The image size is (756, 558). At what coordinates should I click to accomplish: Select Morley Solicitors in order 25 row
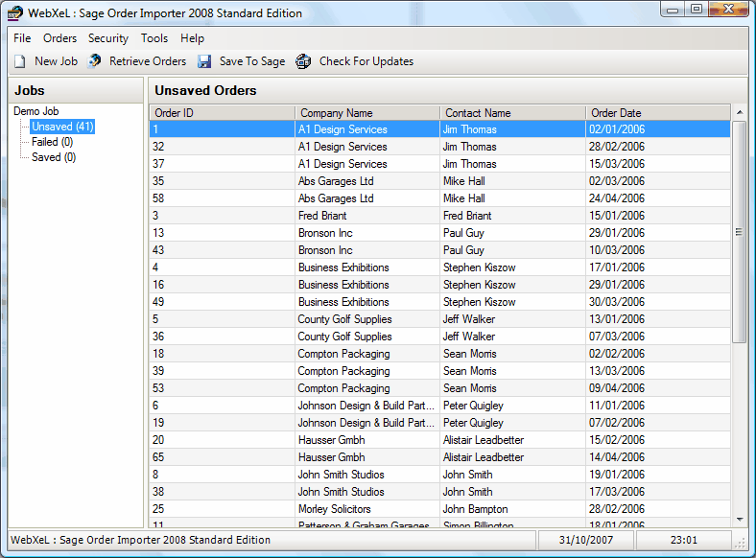click(x=334, y=509)
